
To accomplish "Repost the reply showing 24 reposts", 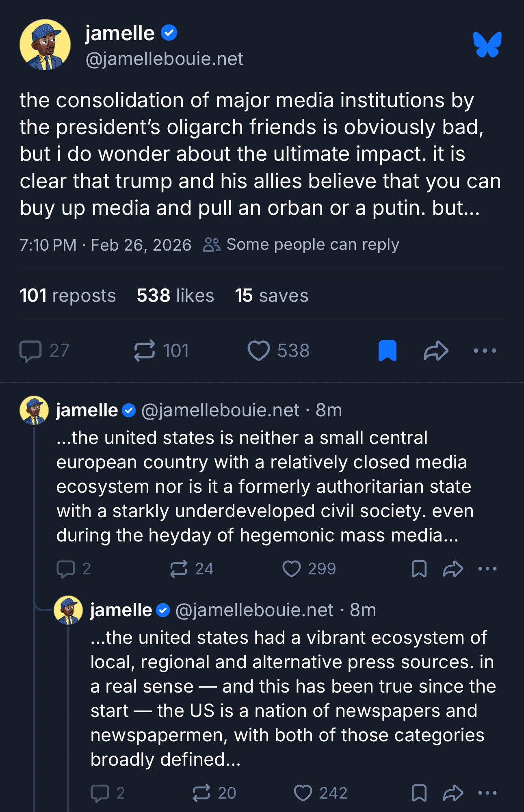I will [179, 569].
